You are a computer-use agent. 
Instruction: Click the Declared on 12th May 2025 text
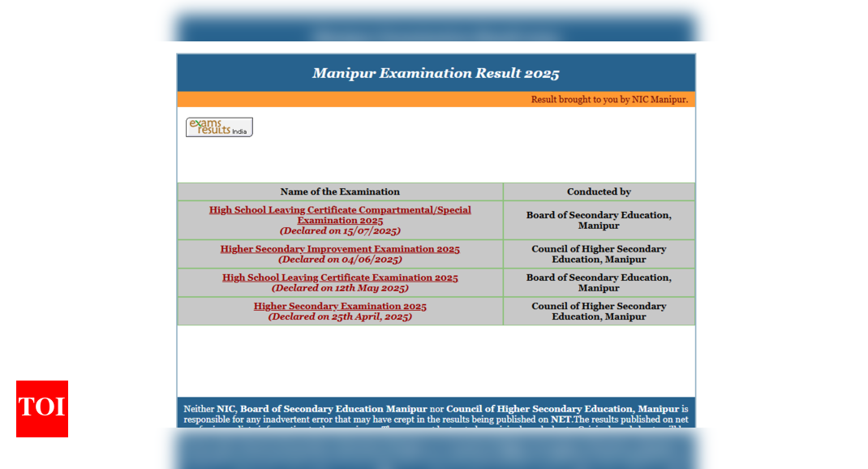(x=340, y=288)
